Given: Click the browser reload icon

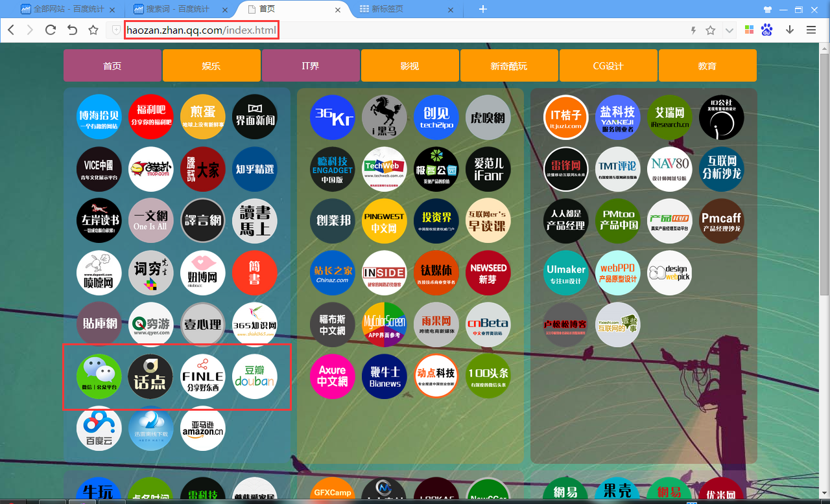Looking at the screenshot, I should (x=50, y=30).
